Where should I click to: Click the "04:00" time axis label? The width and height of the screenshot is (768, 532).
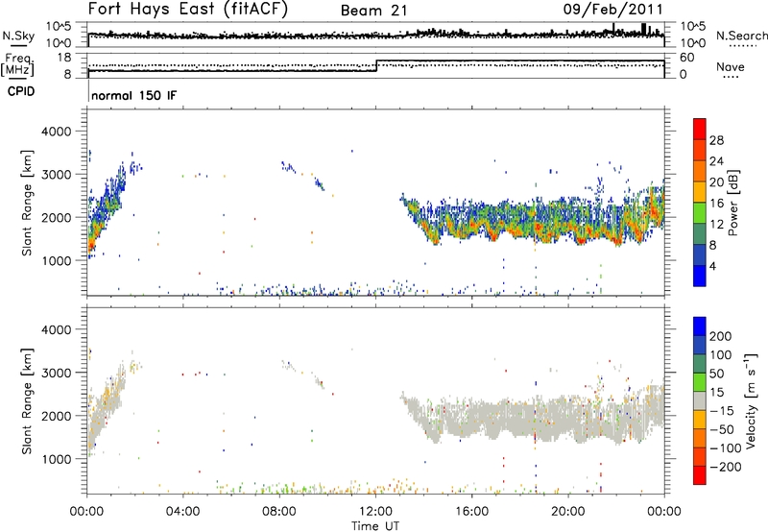(x=183, y=512)
